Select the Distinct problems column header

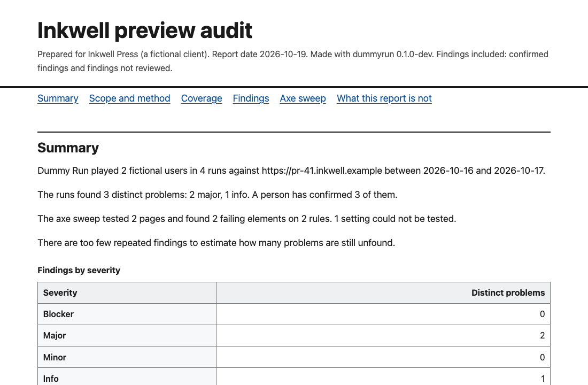point(383,292)
